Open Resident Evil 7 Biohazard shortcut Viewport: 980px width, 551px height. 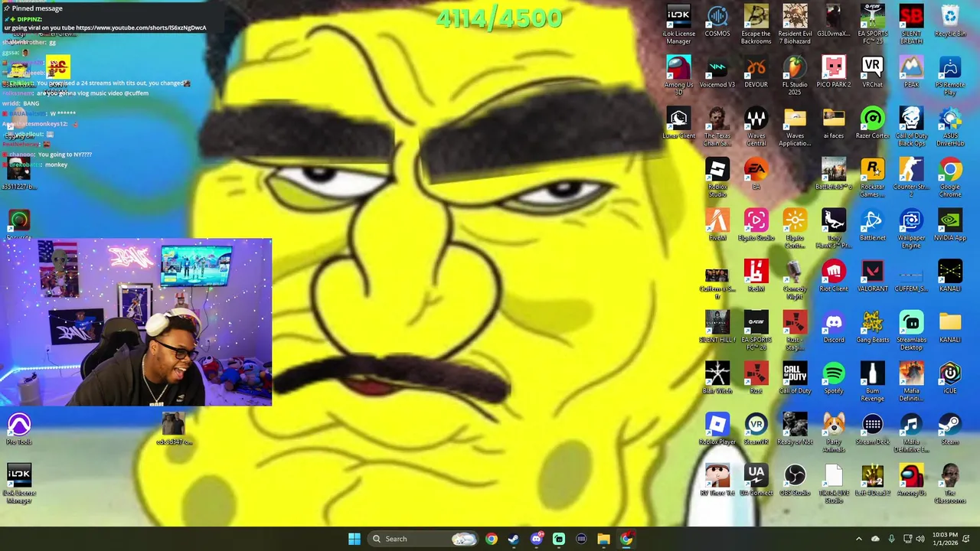click(795, 24)
